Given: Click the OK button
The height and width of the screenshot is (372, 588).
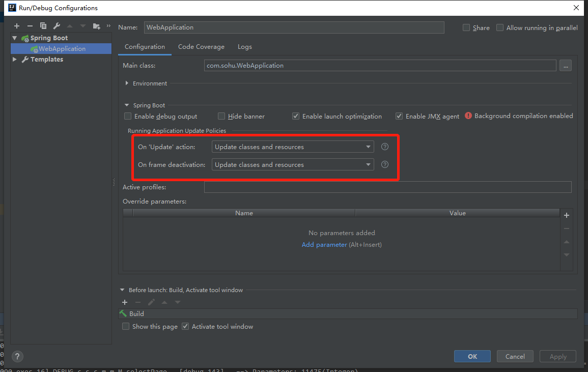Looking at the screenshot, I should 472,356.
